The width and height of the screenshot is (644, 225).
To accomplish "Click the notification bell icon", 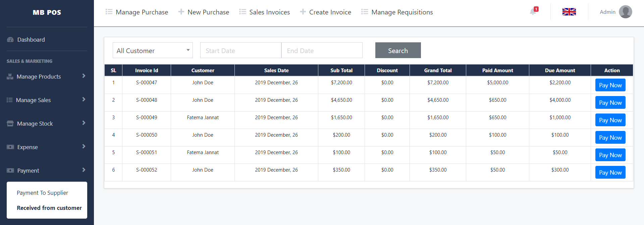I will click(533, 12).
